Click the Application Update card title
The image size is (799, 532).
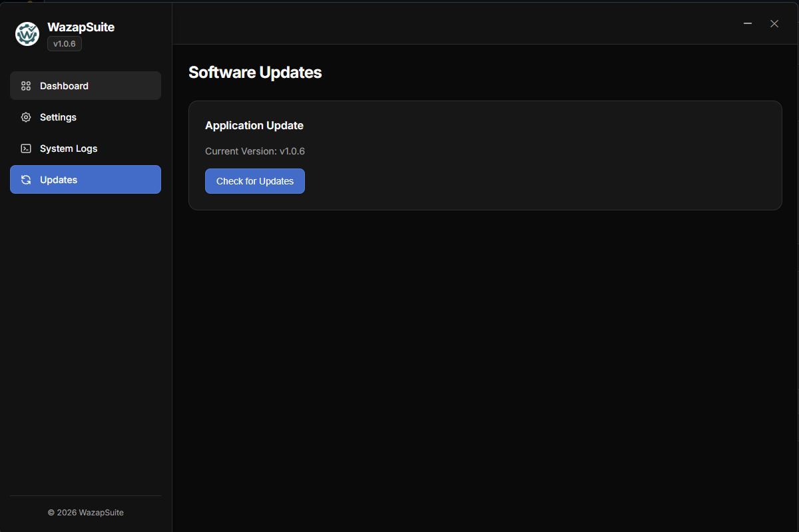[x=254, y=125]
